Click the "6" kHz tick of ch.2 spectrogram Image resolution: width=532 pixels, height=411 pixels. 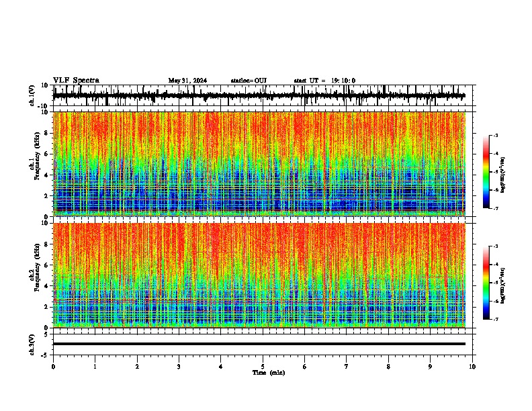(x=47, y=265)
